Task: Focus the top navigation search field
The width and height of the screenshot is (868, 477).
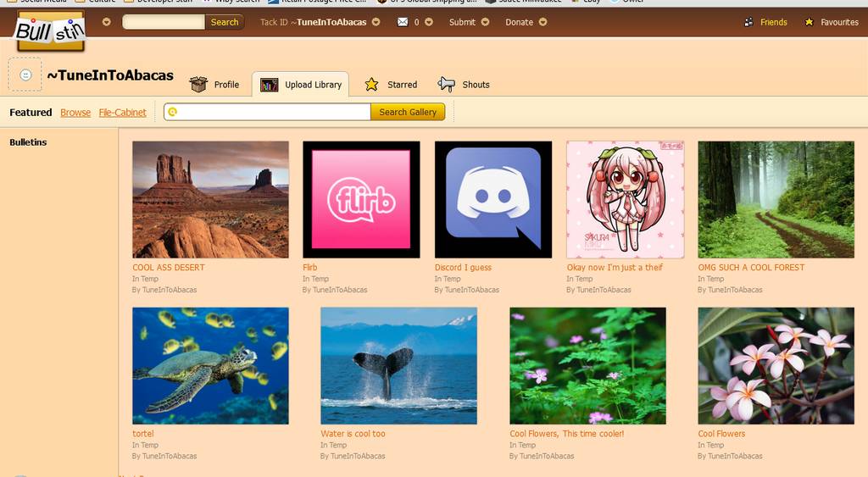Action: coord(164,22)
